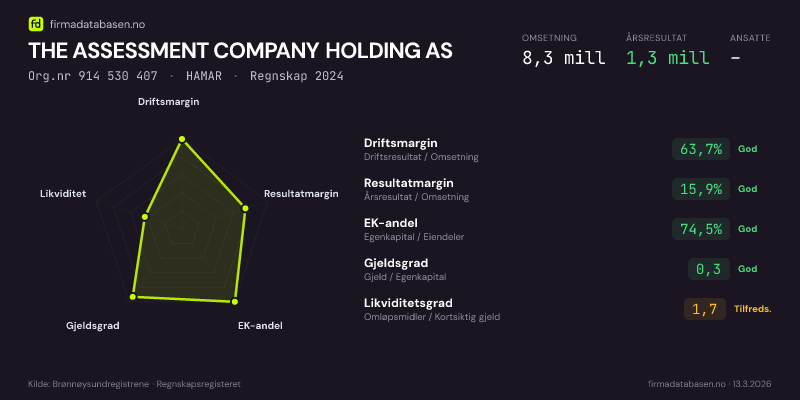
Task: Select the company name heading
Action: 240,51
